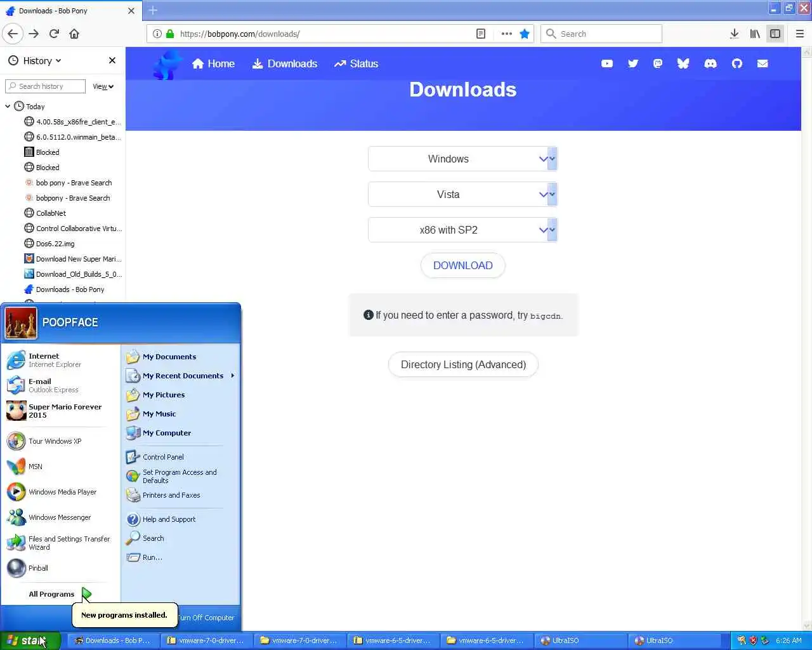Close the History sidebar

coord(112,60)
